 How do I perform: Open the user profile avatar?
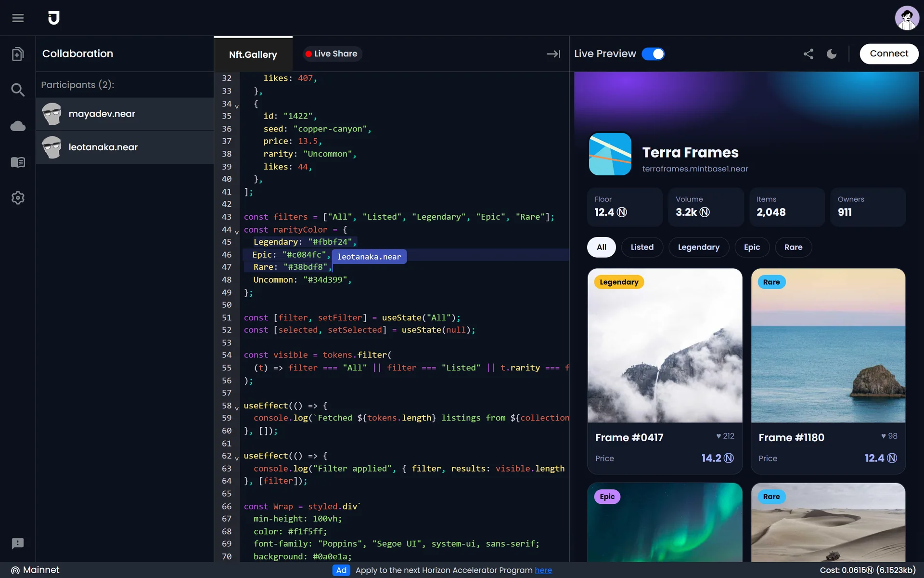tap(907, 18)
